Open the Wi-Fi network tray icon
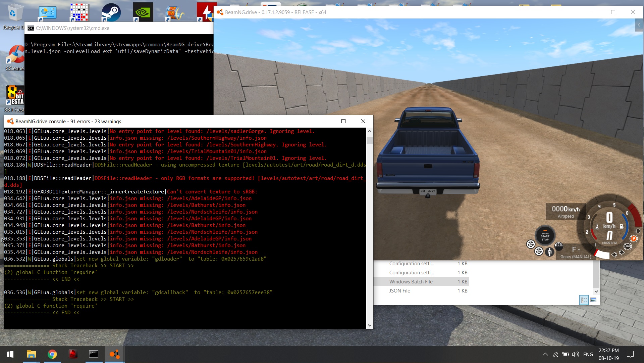Image resolution: width=644 pixels, height=363 pixels. 556,354
